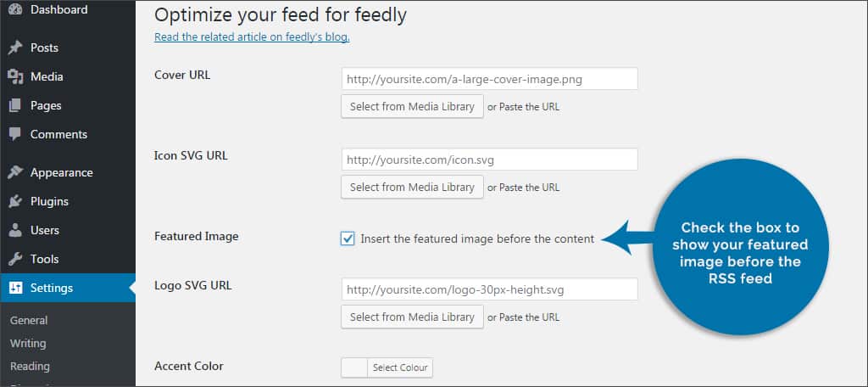Open feedly's blog related article link
The height and width of the screenshot is (387, 868).
252,37
